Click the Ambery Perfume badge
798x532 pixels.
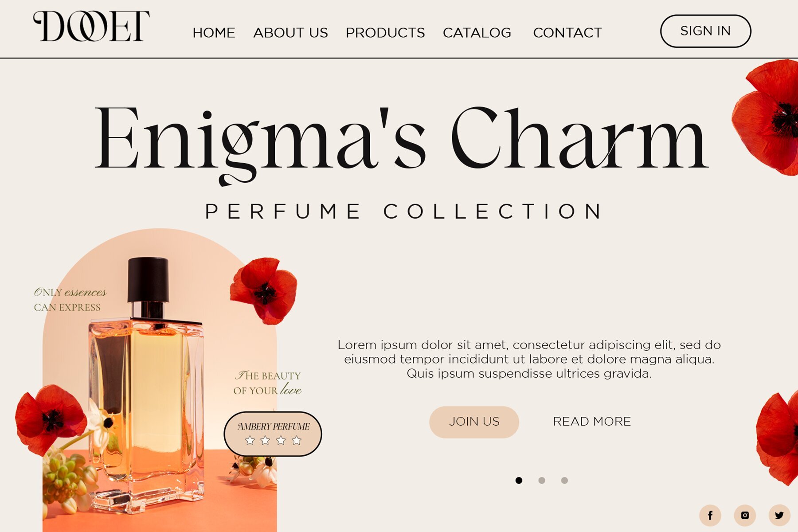pos(273,434)
